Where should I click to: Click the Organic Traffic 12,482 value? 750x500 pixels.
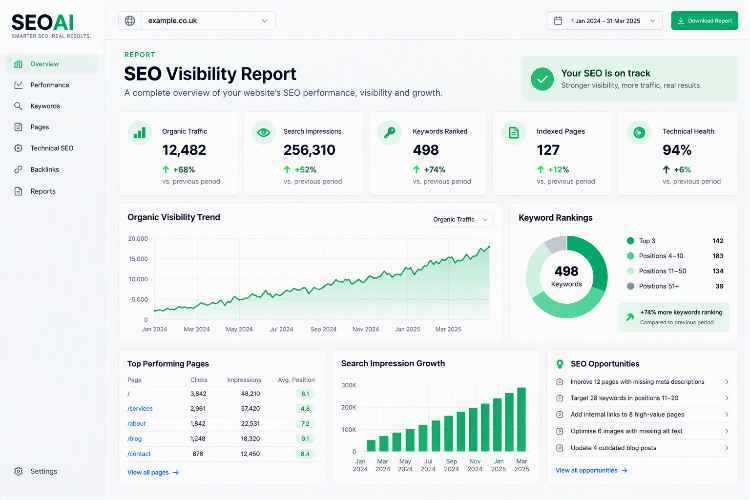[x=184, y=150]
